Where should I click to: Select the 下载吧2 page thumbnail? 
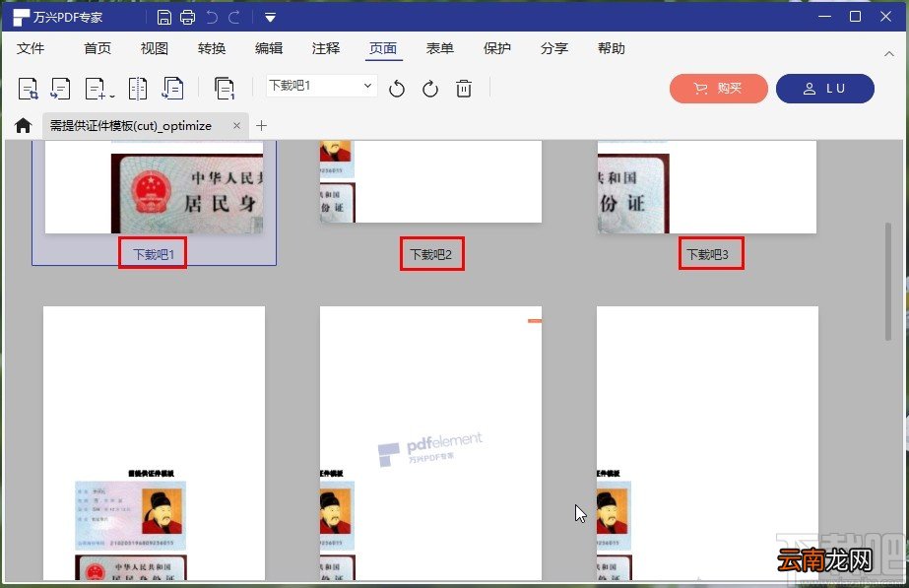(430, 181)
